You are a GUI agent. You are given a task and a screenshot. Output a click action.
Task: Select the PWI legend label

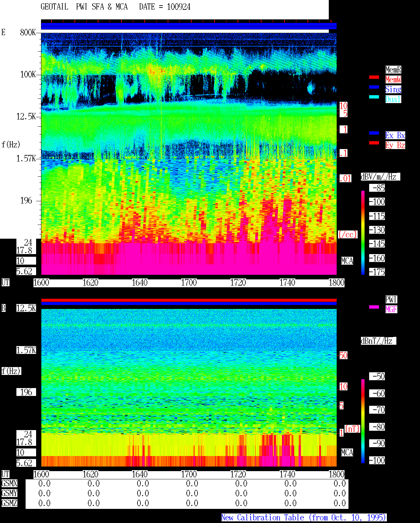[x=391, y=299]
